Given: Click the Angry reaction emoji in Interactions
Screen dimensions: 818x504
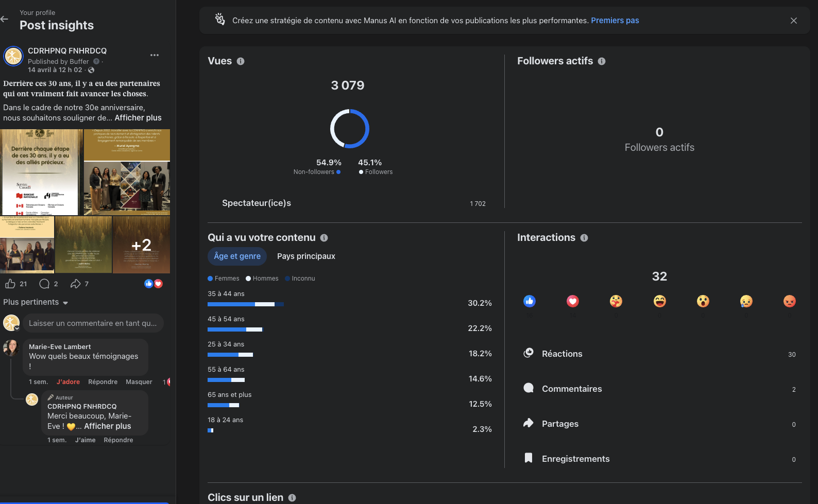Looking at the screenshot, I should (x=790, y=301).
